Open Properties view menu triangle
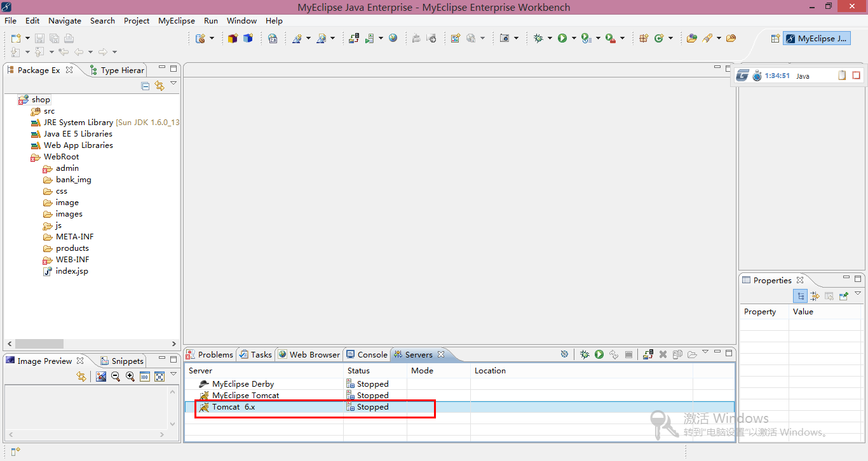 [x=857, y=293]
